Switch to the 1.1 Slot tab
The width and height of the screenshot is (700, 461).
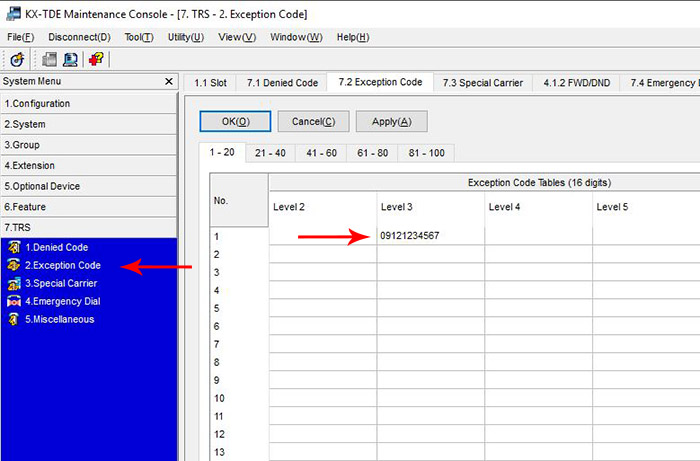click(x=210, y=83)
